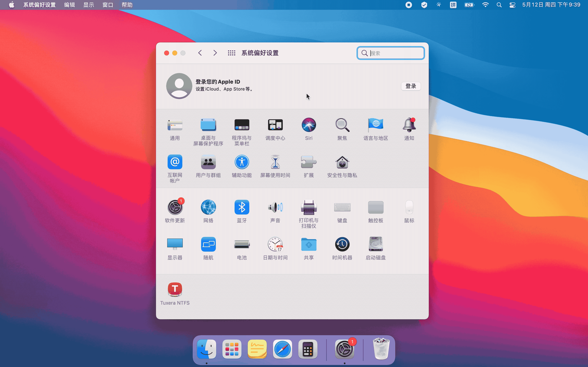Open Control Center in menu bar
588x367 pixels.
coord(512,5)
